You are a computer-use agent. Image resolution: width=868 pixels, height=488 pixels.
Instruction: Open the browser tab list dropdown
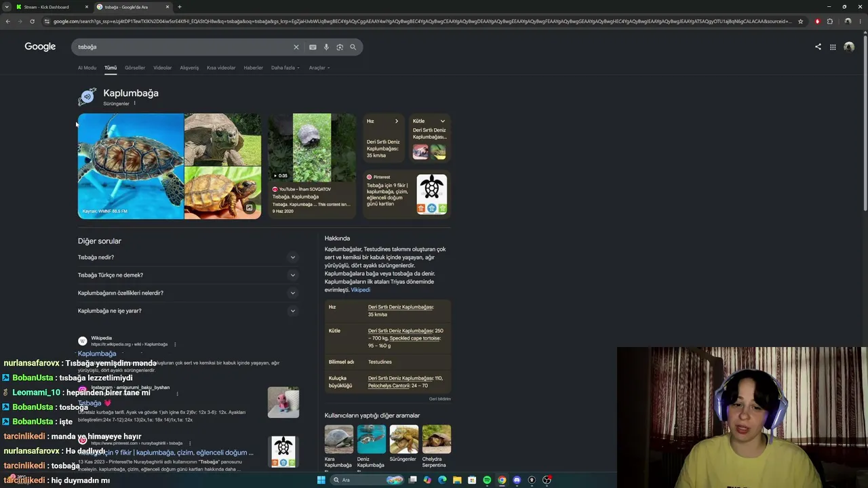[7, 7]
